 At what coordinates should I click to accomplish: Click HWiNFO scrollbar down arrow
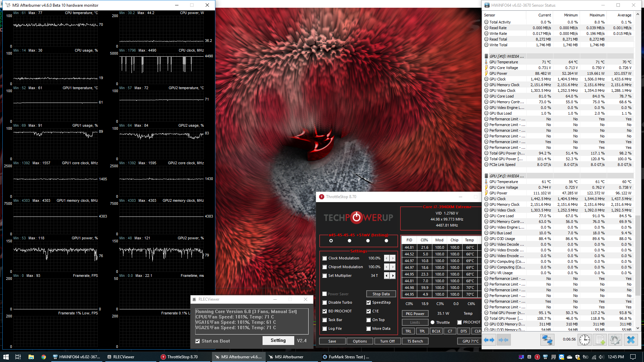click(638, 328)
